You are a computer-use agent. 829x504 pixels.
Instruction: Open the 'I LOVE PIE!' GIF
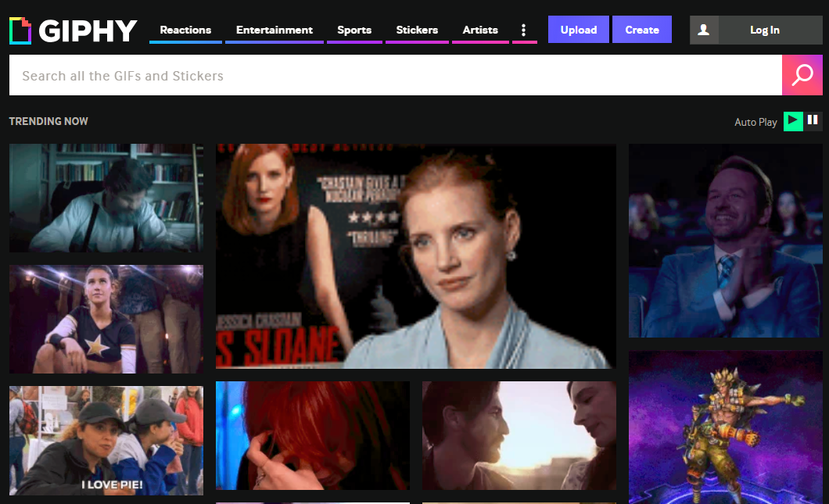click(x=106, y=440)
